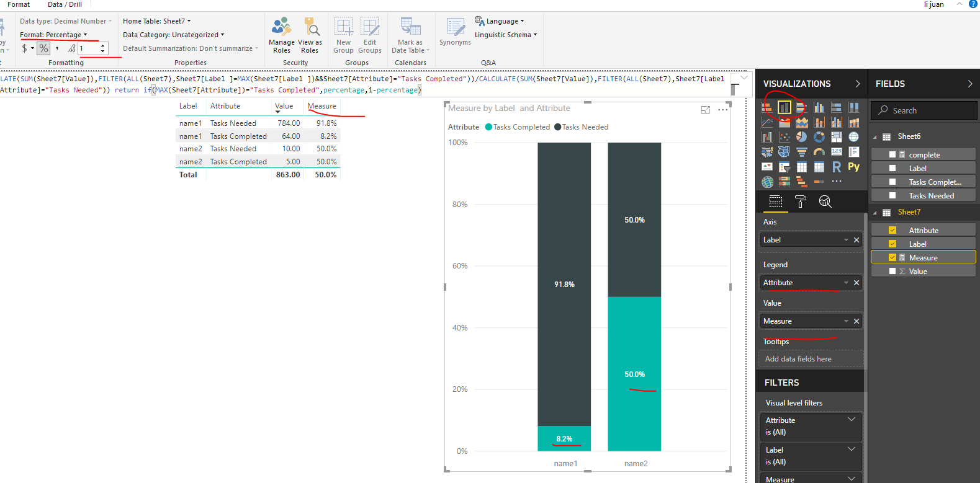Choose the pie chart visualization
The width and height of the screenshot is (980, 483).
coord(802,137)
